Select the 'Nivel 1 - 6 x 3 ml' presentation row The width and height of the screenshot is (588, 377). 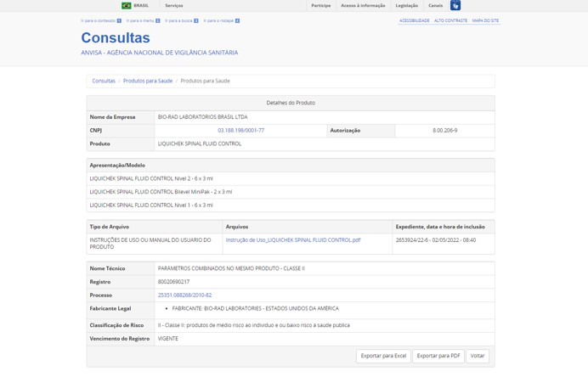pyautogui.click(x=291, y=205)
